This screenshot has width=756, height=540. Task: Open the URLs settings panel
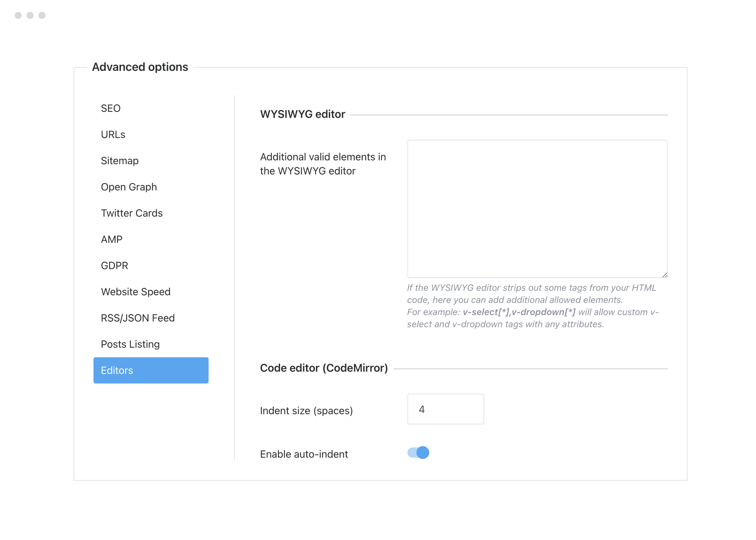coord(113,134)
